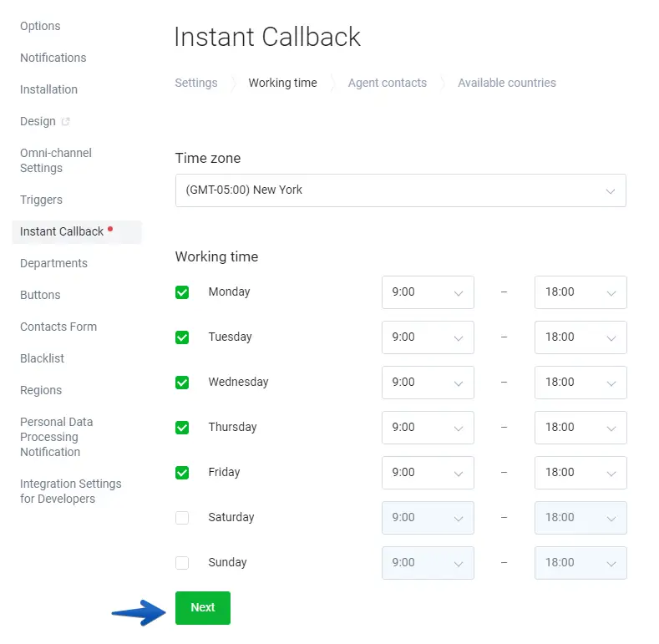This screenshot has height=644, width=659.
Task: Open Monday start time dropdown
Action: (x=427, y=292)
